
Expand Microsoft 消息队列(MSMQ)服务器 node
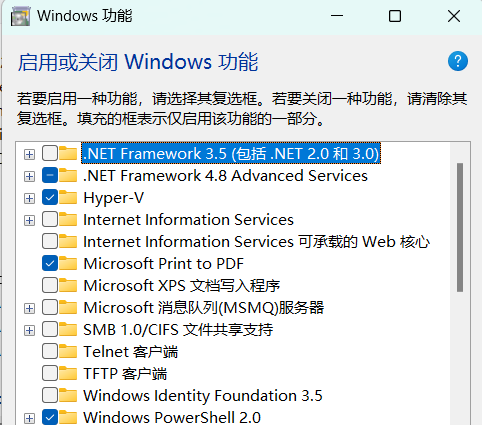pyautogui.click(x=29, y=308)
